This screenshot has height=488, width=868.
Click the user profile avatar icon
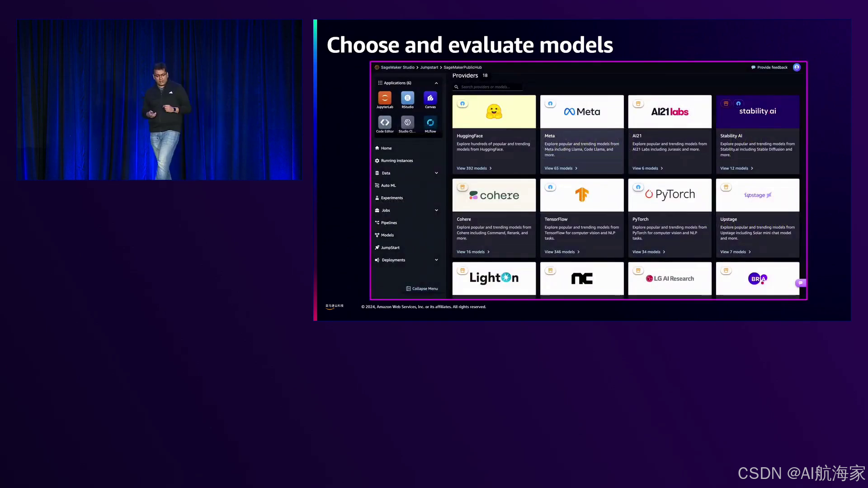[797, 67]
